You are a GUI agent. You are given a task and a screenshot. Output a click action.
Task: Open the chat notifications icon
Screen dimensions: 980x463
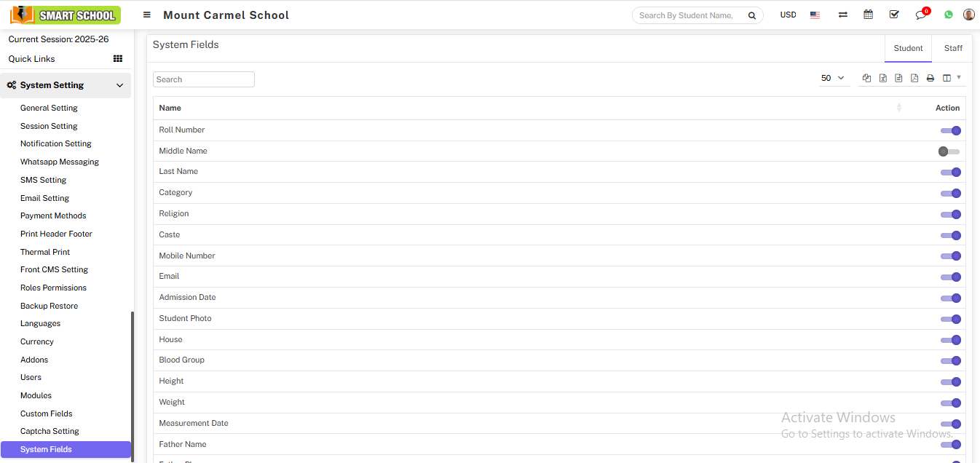[x=921, y=15]
